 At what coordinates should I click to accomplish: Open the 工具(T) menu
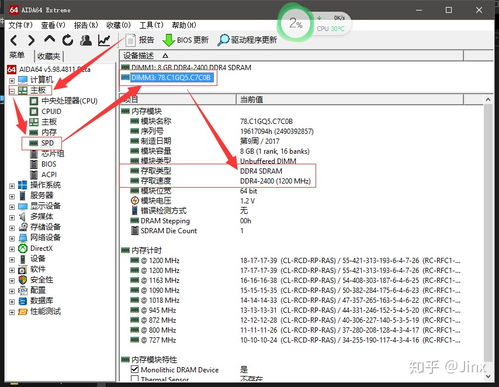[x=151, y=25]
